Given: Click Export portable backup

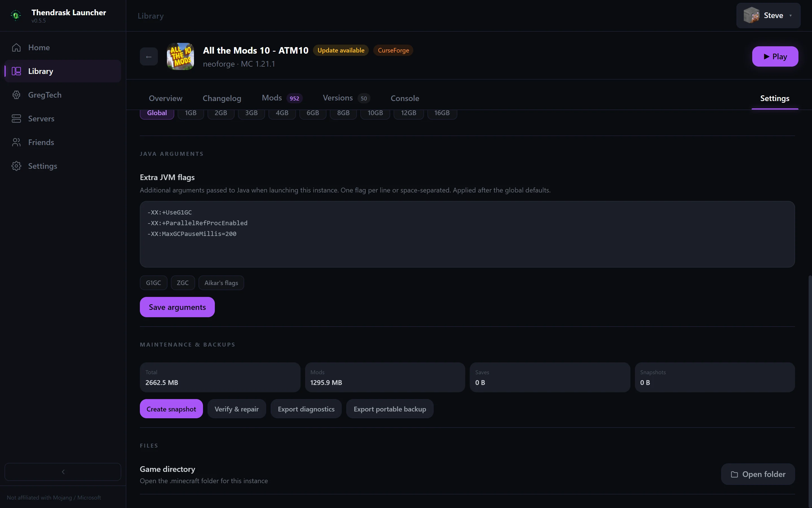Looking at the screenshot, I should coord(390,409).
